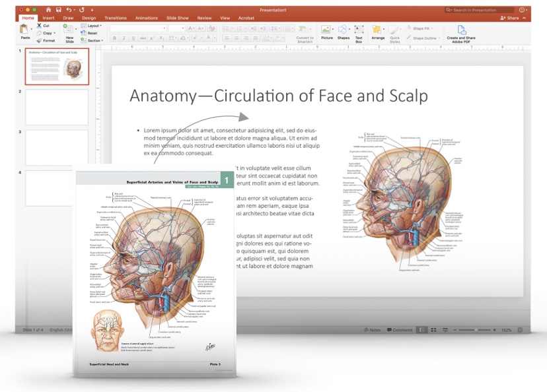
Task: Open the Design tab
Action: click(89, 18)
